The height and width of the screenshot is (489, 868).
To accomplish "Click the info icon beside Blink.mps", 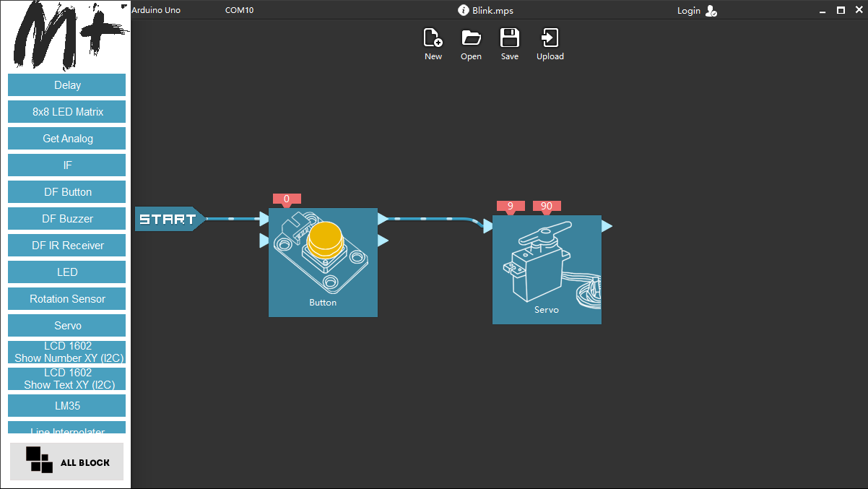I will point(464,10).
